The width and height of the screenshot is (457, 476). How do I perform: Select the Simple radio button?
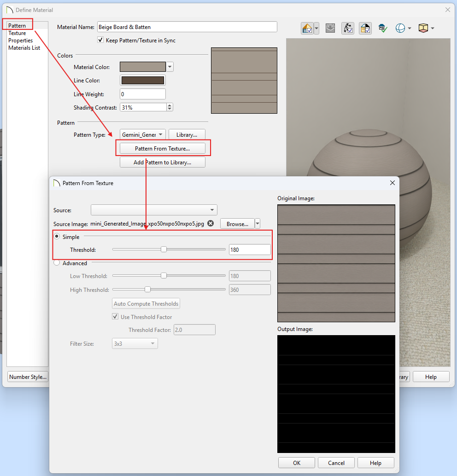click(x=57, y=236)
